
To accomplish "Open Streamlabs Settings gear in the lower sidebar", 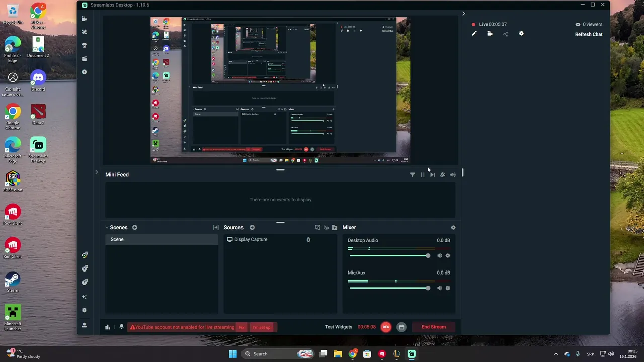I will tap(84, 310).
